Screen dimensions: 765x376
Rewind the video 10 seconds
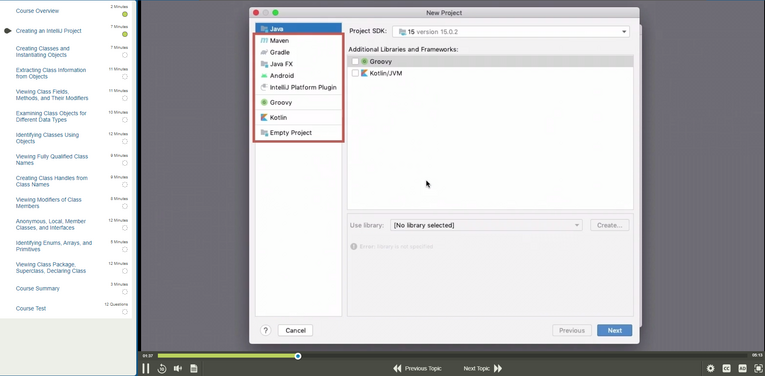[162, 369]
